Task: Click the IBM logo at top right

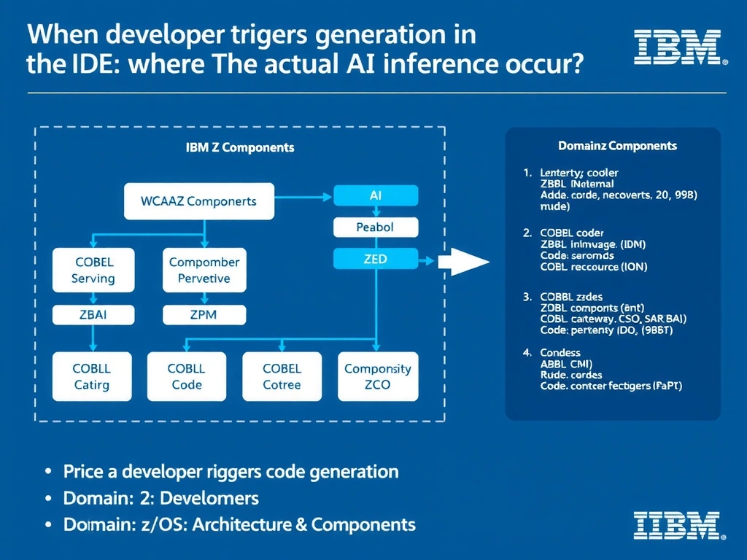Action: [x=680, y=47]
